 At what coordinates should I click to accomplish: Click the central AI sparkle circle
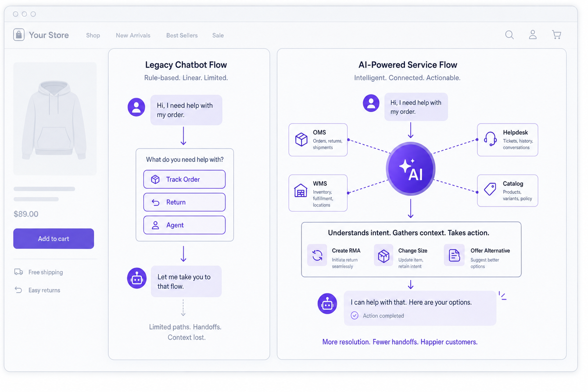click(410, 169)
